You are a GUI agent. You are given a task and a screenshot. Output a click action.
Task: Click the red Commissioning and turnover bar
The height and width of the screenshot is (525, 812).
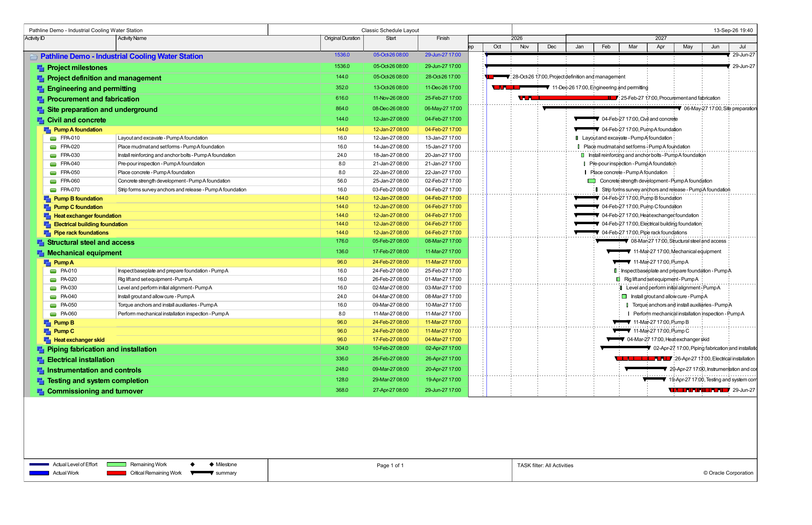(x=699, y=390)
